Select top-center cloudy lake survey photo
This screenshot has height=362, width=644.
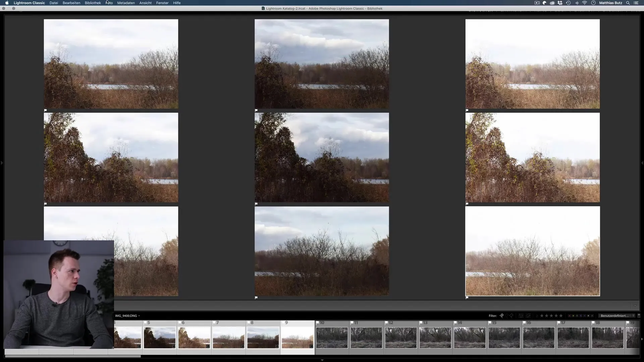click(322, 64)
